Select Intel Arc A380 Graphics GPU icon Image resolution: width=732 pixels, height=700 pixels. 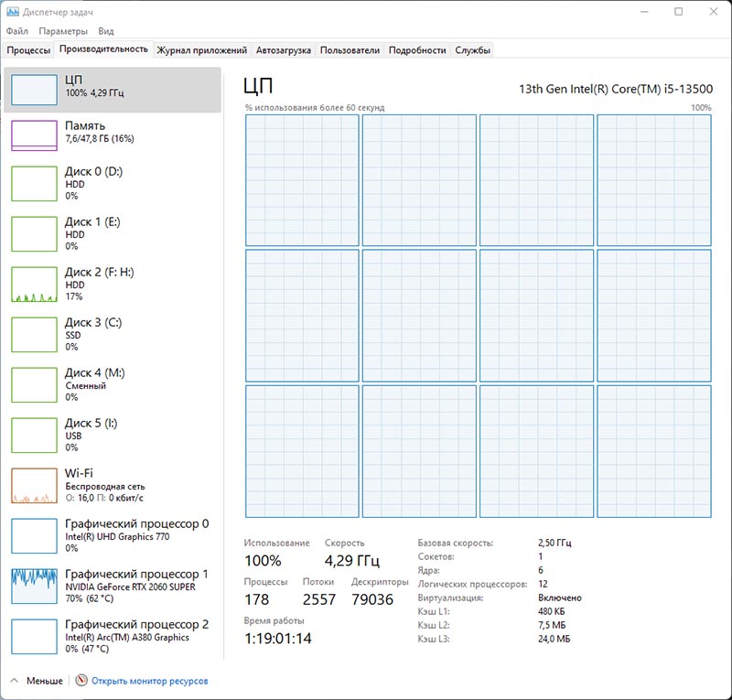(x=34, y=637)
